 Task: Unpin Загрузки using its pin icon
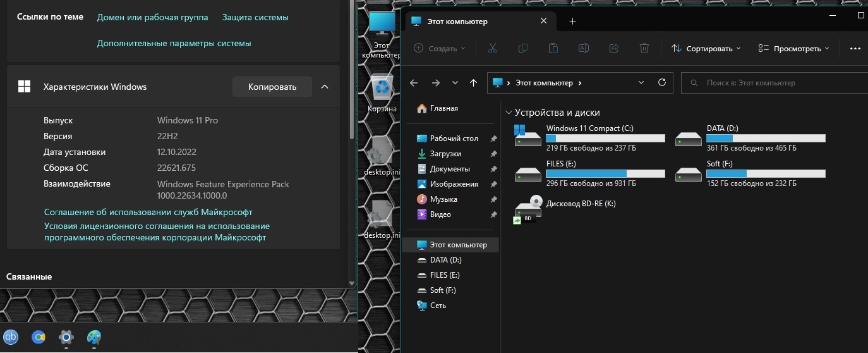click(493, 154)
